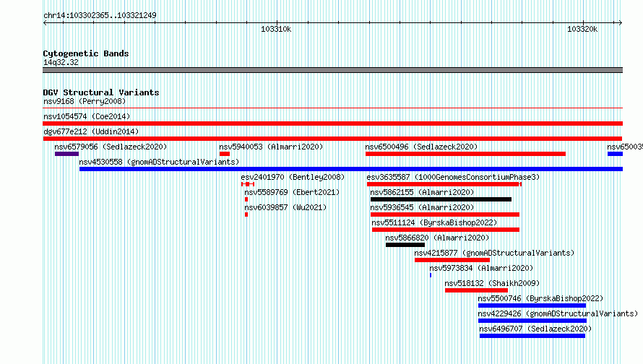643x364 pixels.
Task: Open nsv5940053 (Almarri2020) variant label
Action: 271,147
